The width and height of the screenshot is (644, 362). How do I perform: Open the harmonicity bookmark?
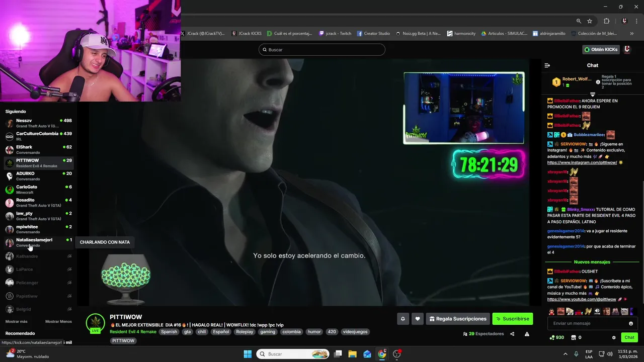click(x=461, y=34)
